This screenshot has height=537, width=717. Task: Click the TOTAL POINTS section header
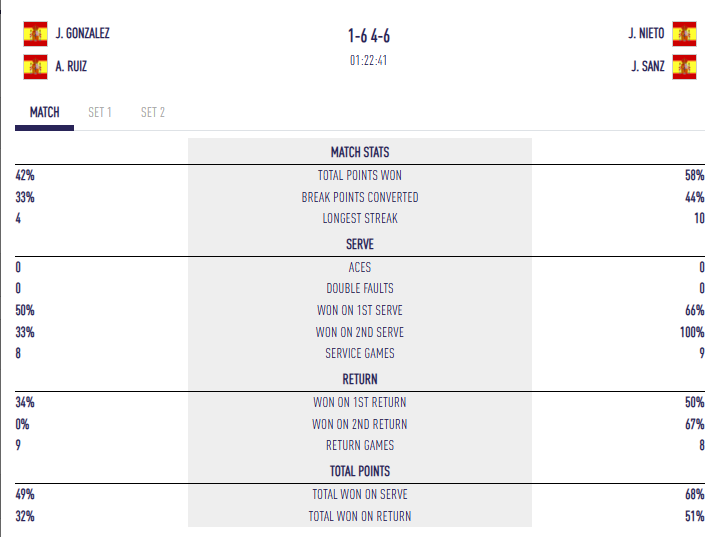(x=360, y=471)
